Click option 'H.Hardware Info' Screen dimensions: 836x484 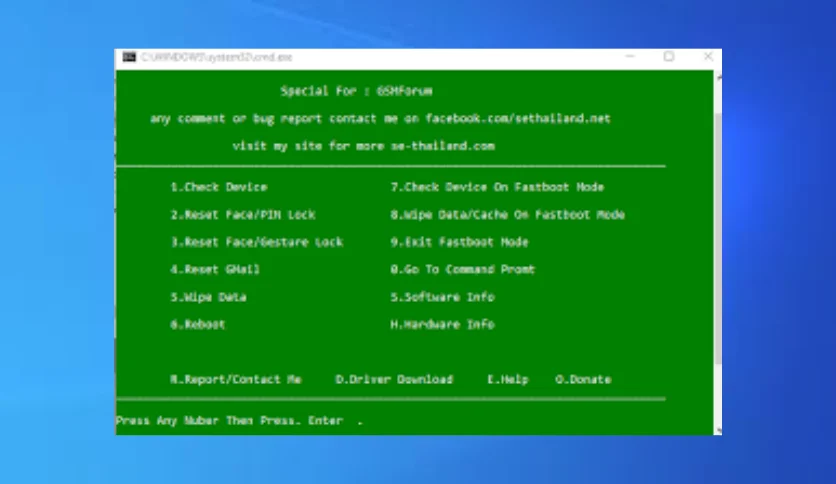click(x=443, y=324)
